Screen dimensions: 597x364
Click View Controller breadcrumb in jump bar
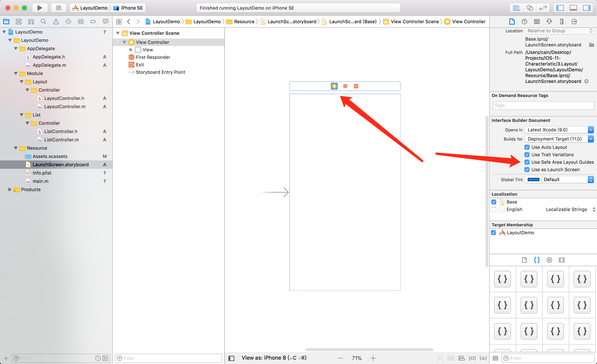point(468,22)
